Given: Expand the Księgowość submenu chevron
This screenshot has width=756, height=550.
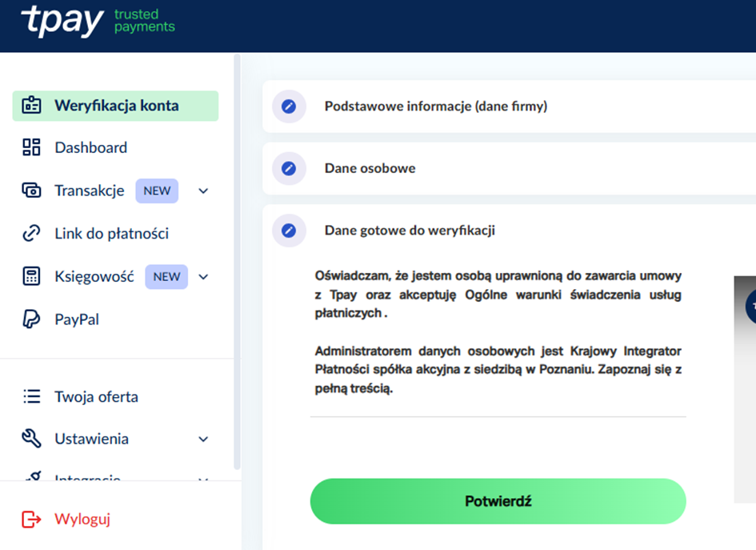Looking at the screenshot, I should (x=203, y=277).
